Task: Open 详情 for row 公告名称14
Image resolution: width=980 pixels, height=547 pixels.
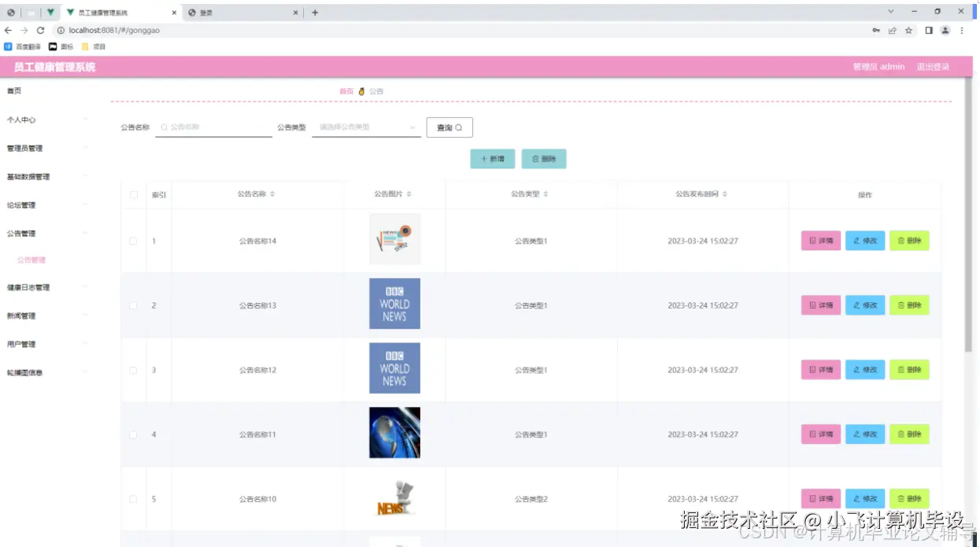Action: (x=821, y=241)
